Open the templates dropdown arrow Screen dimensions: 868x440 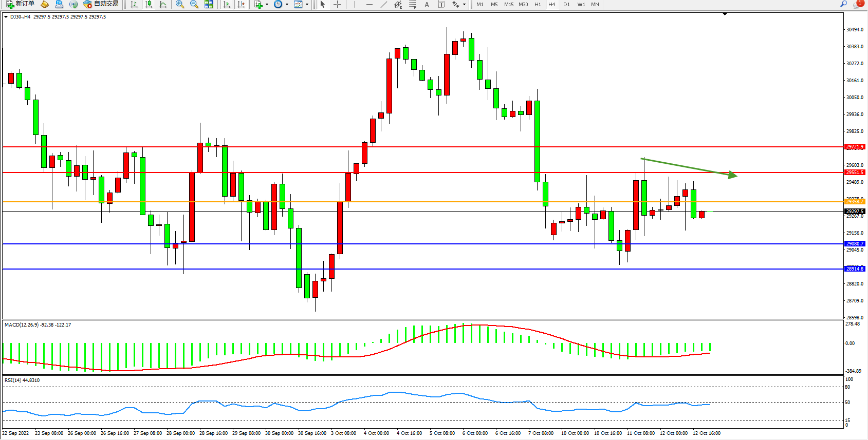307,5
